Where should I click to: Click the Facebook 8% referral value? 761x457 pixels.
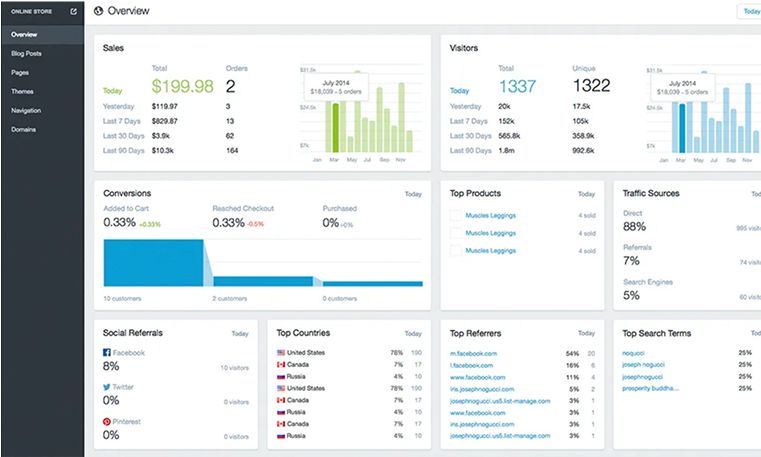tap(111, 366)
